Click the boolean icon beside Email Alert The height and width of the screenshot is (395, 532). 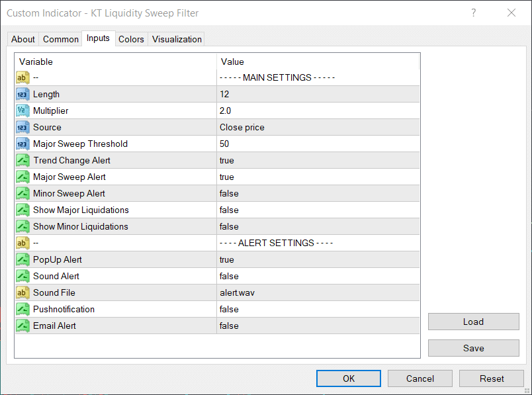click(x=22, y=326)
